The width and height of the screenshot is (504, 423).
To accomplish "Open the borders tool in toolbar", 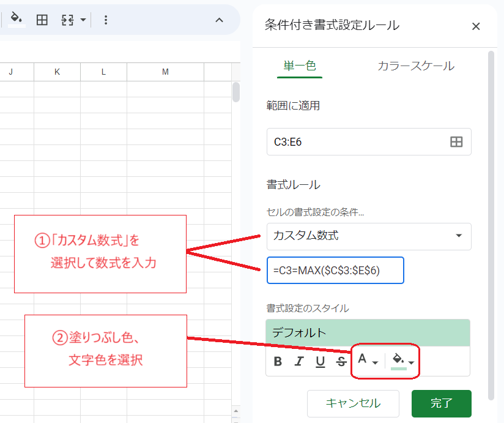I will (42, 20).
